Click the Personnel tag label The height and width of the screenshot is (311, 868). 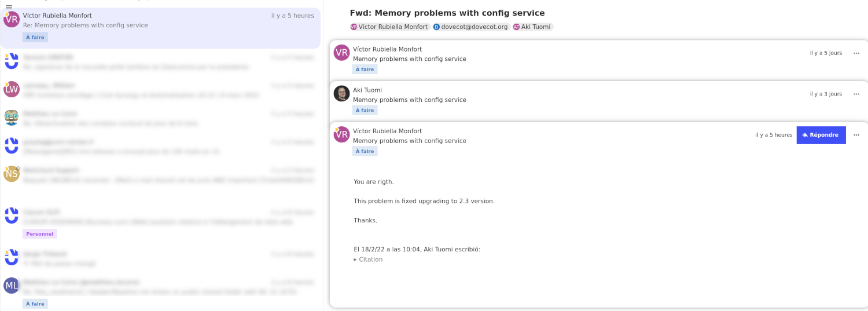[40, 234]
